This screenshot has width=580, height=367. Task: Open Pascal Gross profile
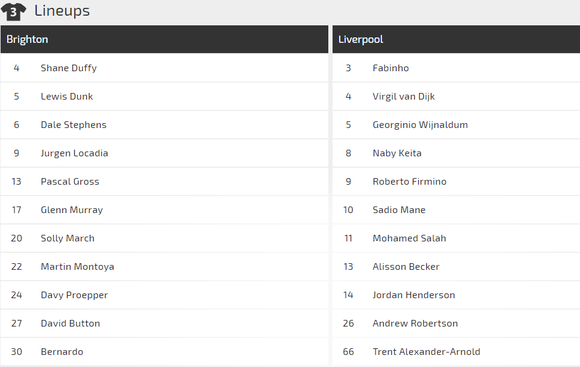[x=70, y=181]
